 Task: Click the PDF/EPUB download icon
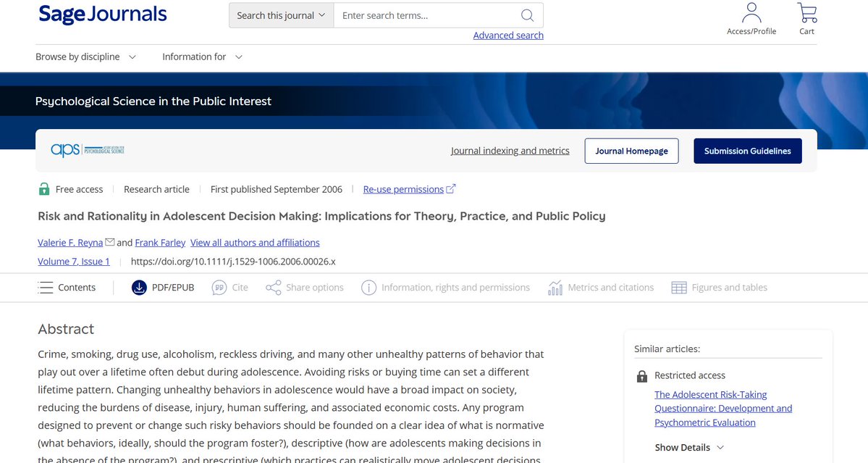pyautogui.click(x=139, y=288)
